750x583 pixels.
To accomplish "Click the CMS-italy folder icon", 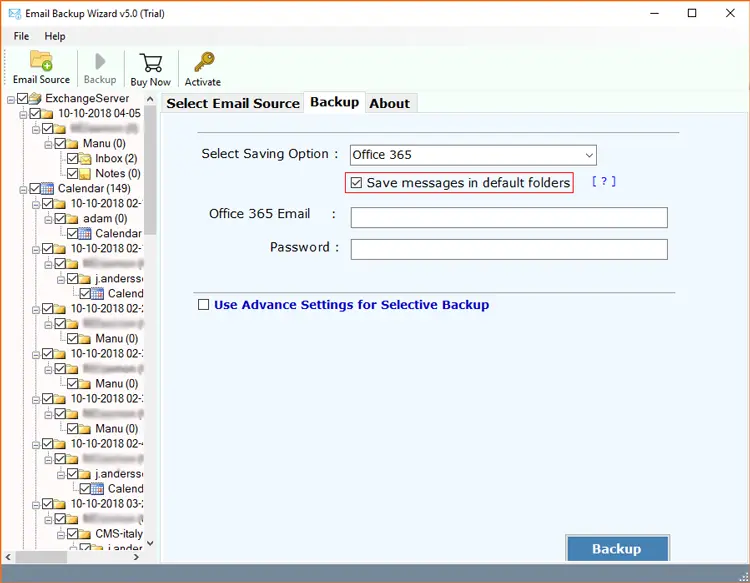I will (85, 534).
